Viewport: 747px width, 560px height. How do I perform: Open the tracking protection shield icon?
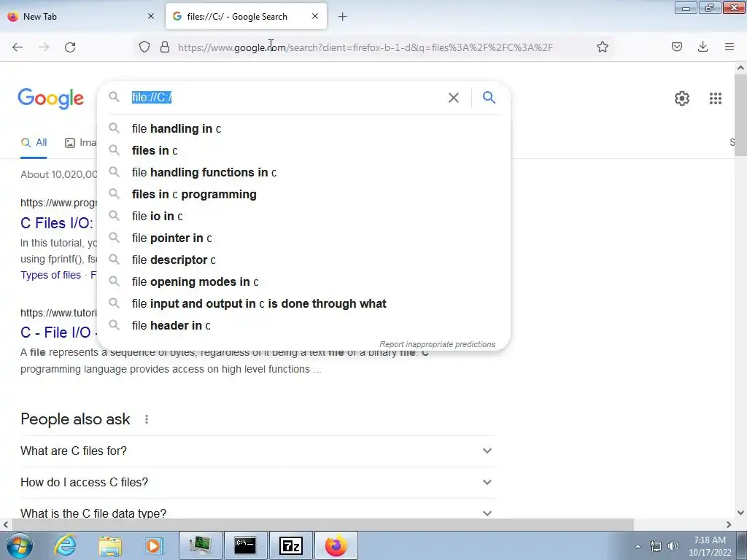point(144,47)
